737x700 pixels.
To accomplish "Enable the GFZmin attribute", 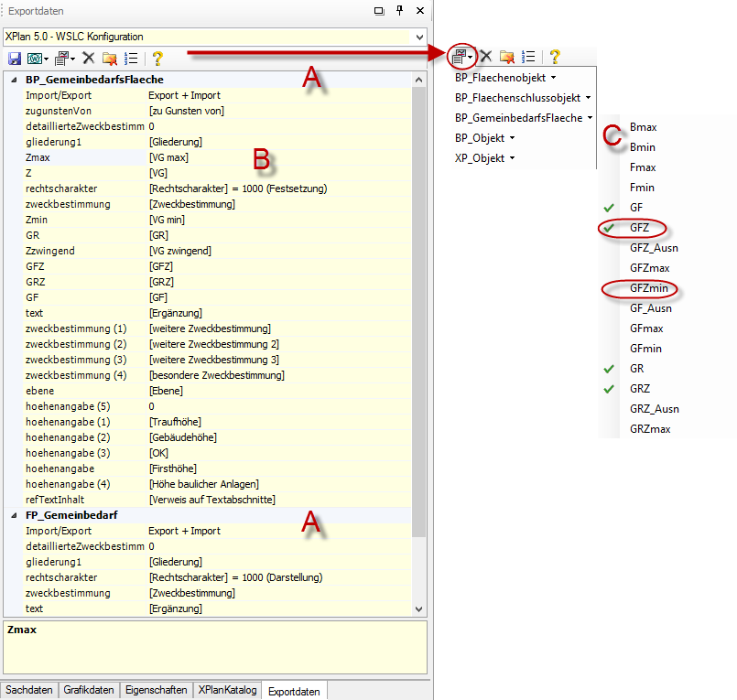I will coord(648,288).
